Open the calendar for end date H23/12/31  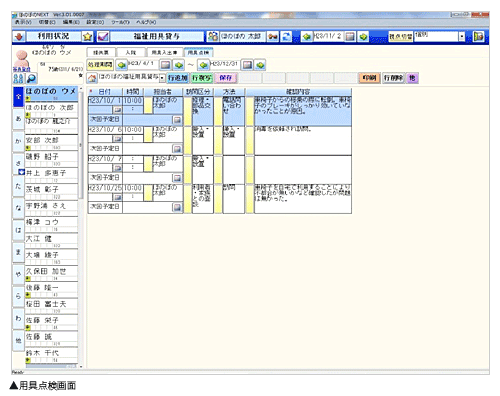point(247,65)
